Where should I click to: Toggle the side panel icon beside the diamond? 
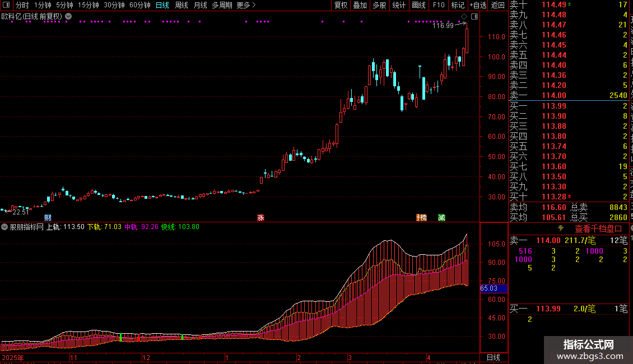click(474, 17)
